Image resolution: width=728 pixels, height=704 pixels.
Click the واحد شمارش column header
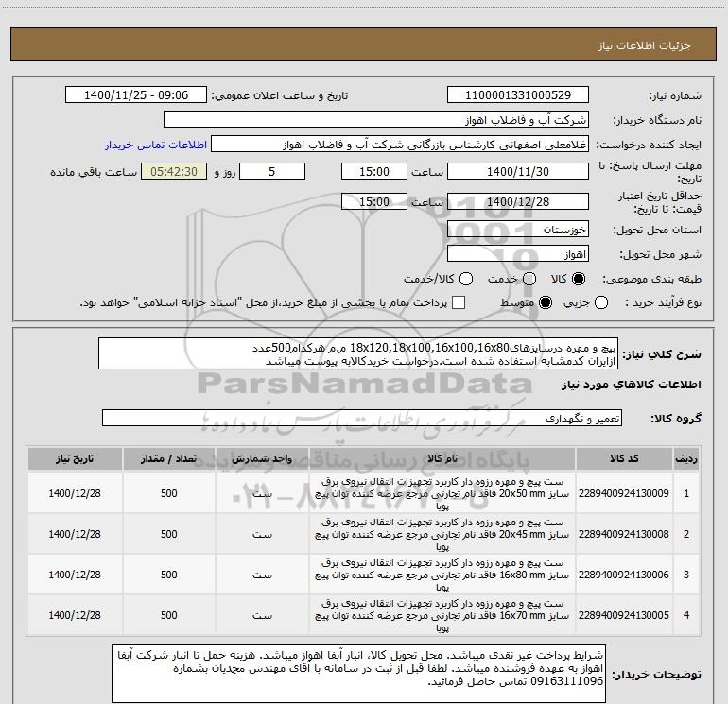262,459
